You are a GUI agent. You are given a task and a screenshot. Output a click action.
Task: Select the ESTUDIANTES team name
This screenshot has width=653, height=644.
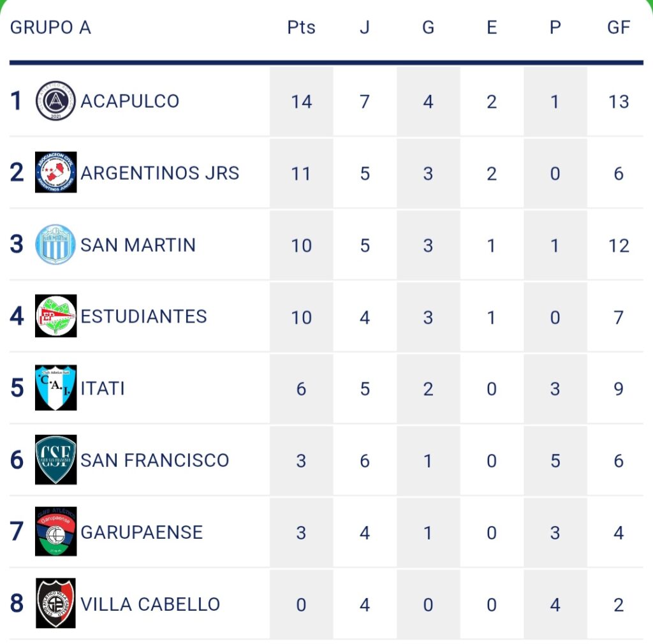[x=144, y=316]
